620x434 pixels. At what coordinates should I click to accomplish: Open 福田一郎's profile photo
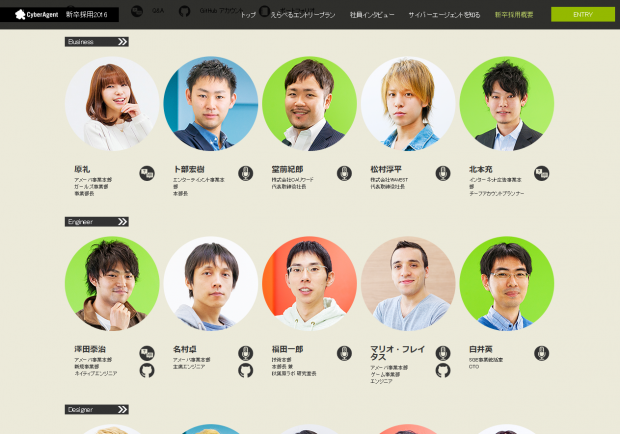310,283
